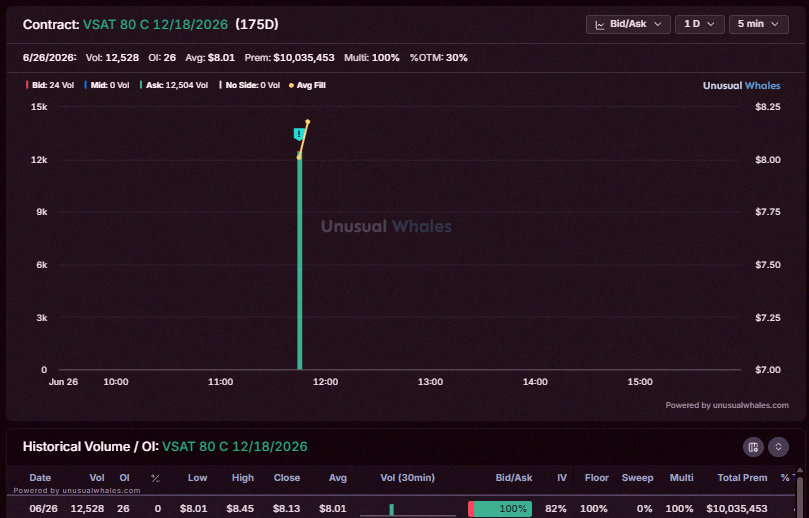809x518 pixels.
Task: Click the green ask volume bar
Action: pyautogui.click(x=299, y=263)
